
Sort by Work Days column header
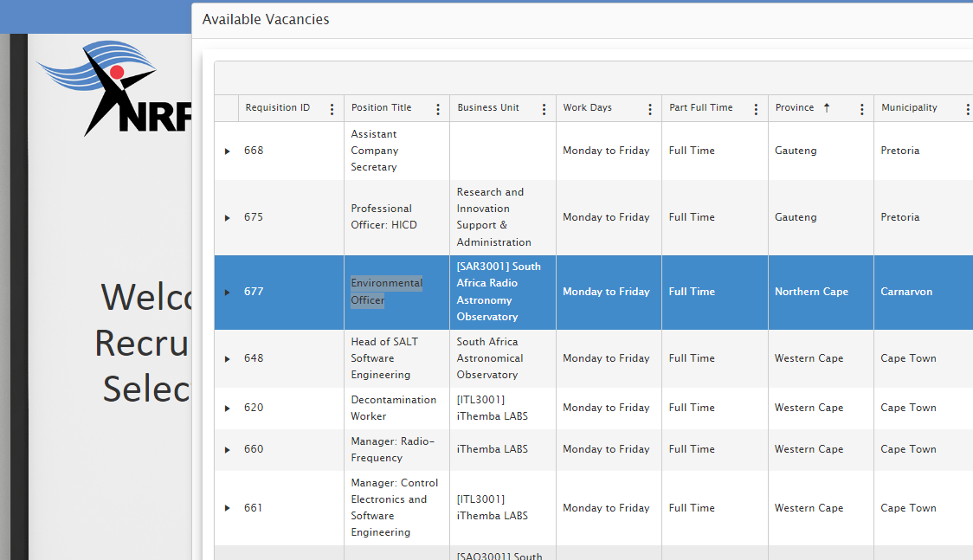click(587, 108)
